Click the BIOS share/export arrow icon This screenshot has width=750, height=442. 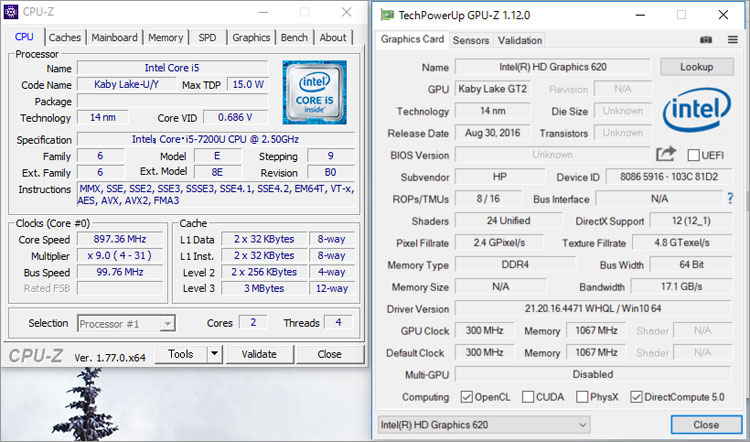[666, 154]
